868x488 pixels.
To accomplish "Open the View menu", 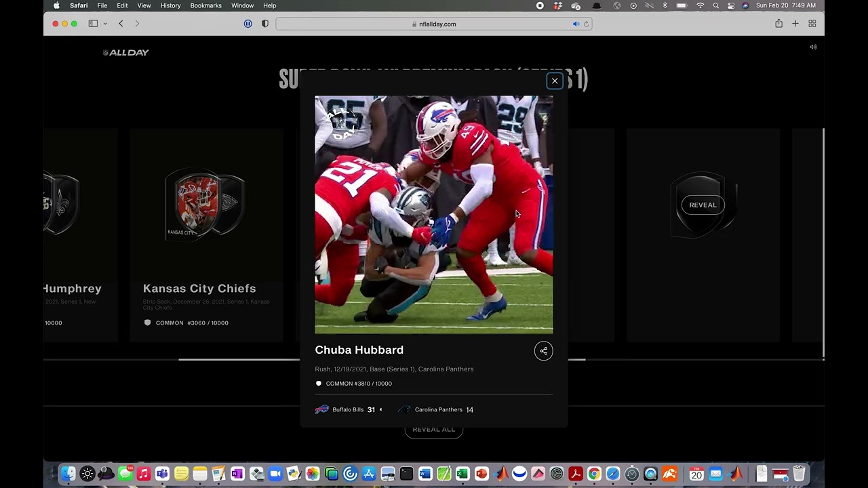I will point(144,5).
